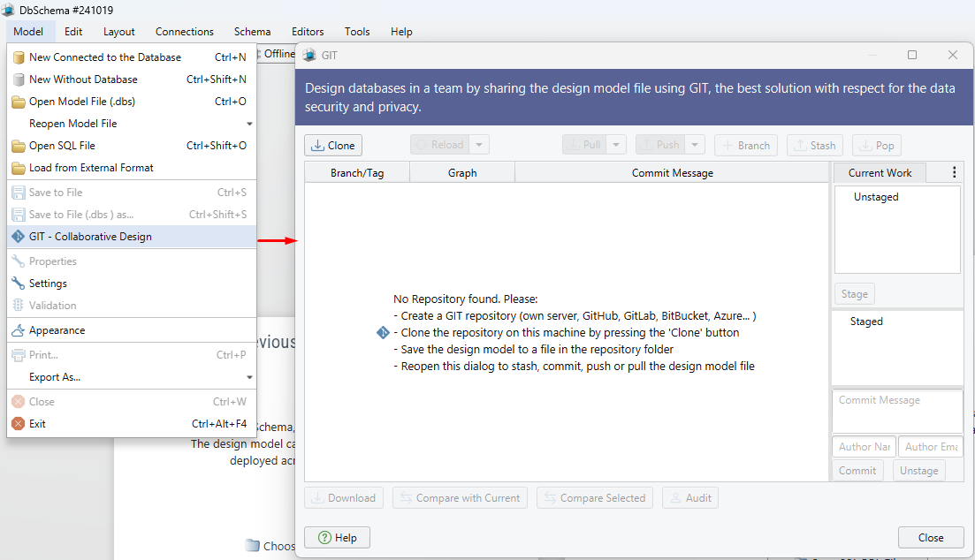Click the Stash button
This screenshot has width=975, height=560.
(x=815, y=146)
